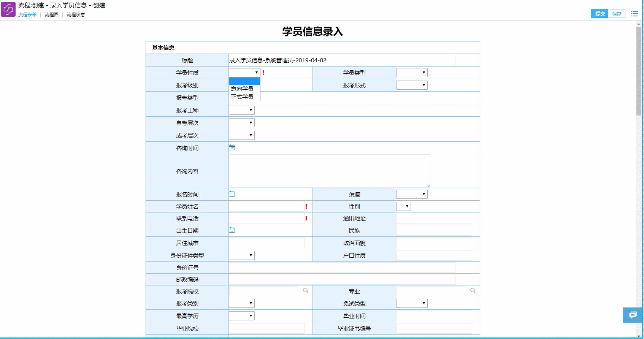Click the 毕业时间 input field
Viewport: 644px width, 339px height.
(x=434, y=316)
